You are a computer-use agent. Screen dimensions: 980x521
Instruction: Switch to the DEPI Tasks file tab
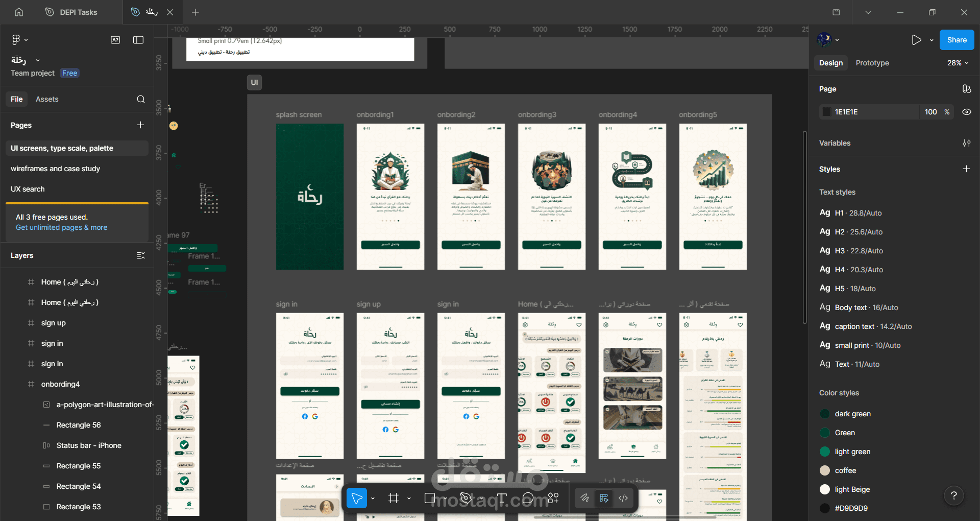[x=80, y=12]
